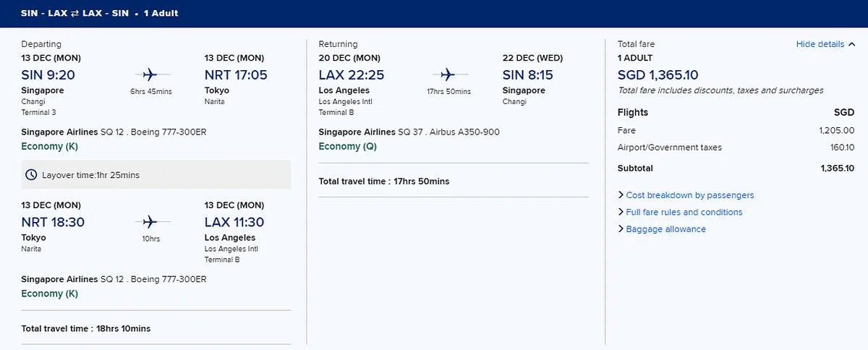Click the arrow beside Baggage allowance

click(x=621, y=229)
